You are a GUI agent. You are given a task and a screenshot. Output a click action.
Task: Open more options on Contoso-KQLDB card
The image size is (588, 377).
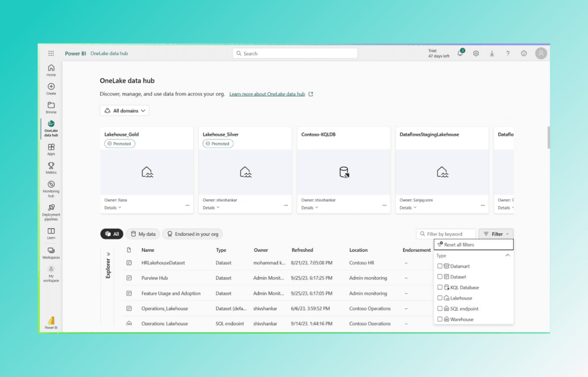pos(384,205)
